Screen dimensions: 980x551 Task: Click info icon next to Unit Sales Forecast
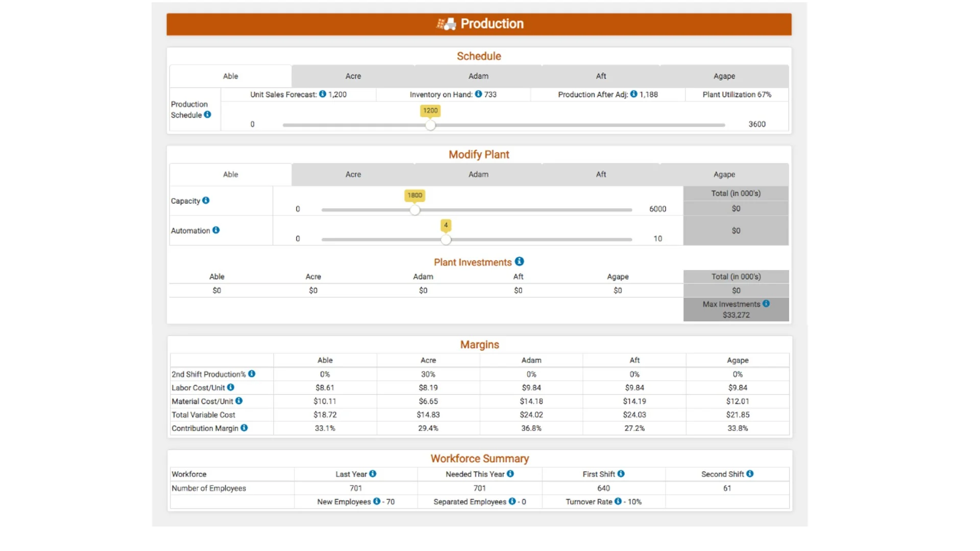click(323, 94)
